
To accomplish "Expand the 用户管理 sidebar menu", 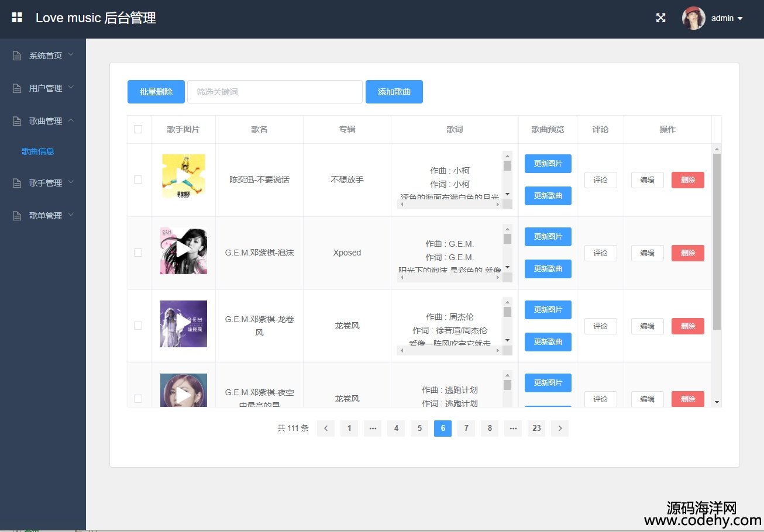I will 44,88.
